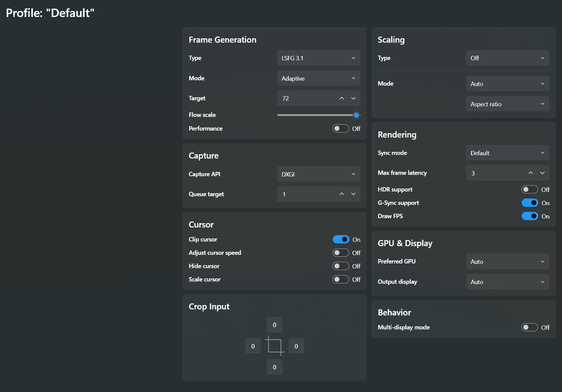Click the Flow scale slider handle

tap(356, 115)
